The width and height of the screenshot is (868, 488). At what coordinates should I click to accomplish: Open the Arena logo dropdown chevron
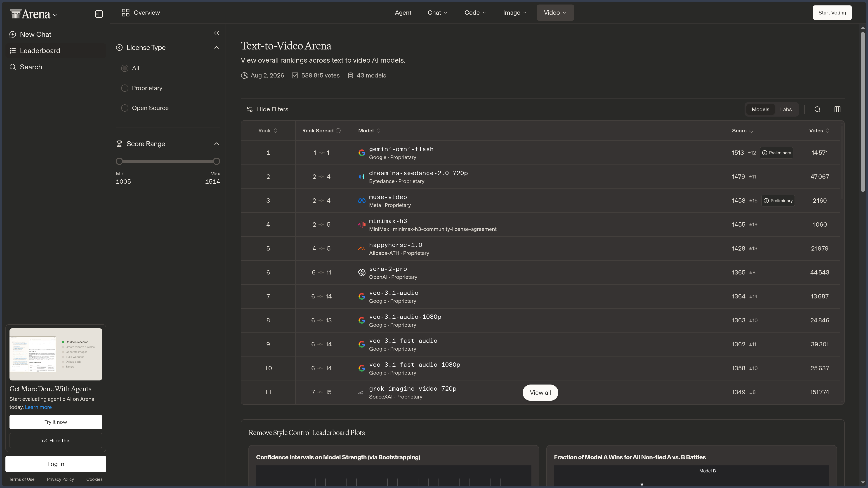click(55, 15)
